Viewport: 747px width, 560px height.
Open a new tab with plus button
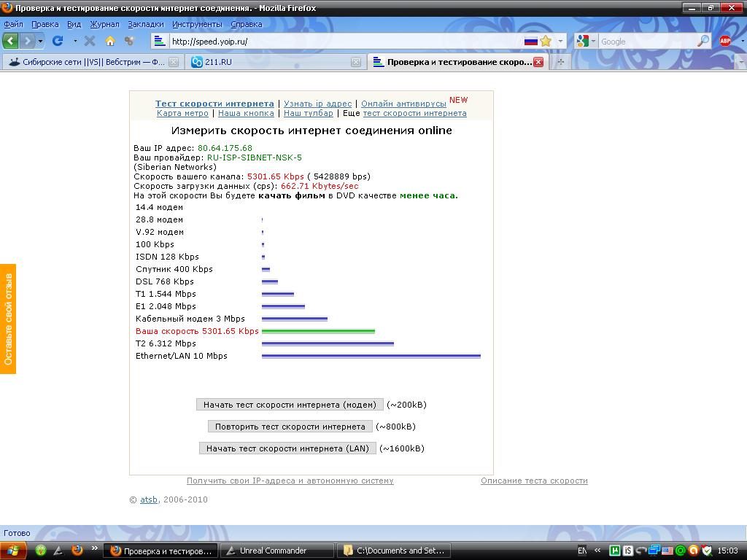click(x=560, y=62)
